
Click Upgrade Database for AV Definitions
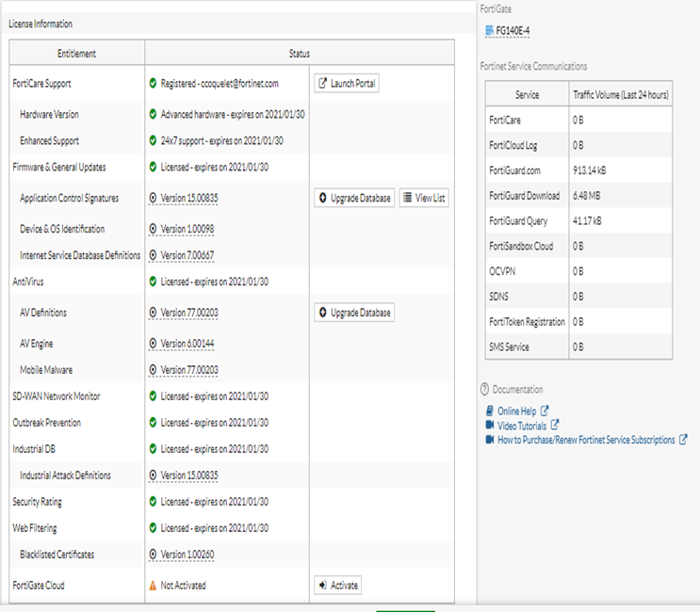coord(353,313)
